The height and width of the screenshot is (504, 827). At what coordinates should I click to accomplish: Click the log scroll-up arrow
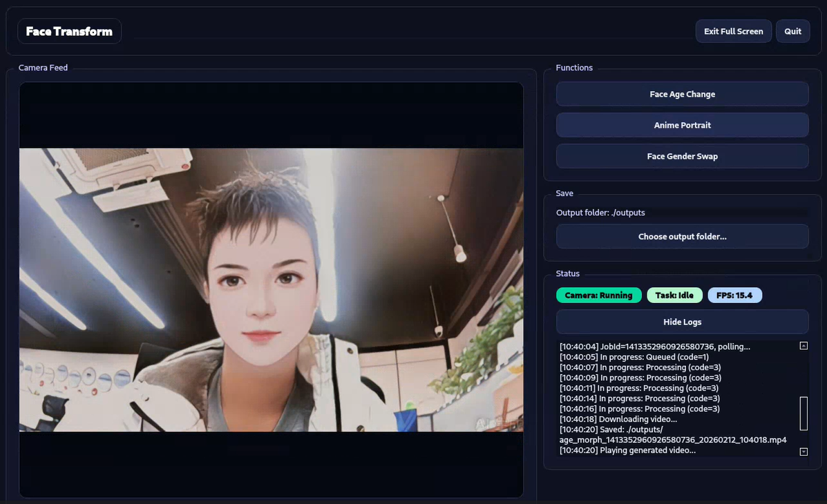click(804, 346)
